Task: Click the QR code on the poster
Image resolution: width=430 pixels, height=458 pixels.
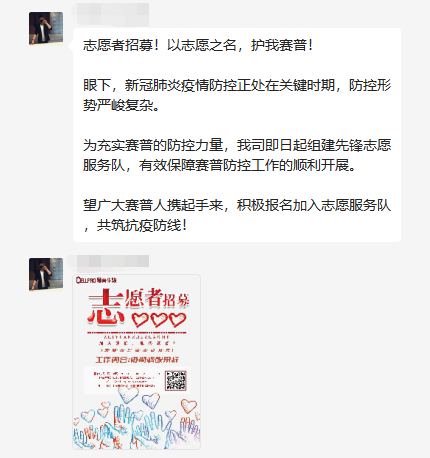Action: pyautogui.click(x=176, y=381)
